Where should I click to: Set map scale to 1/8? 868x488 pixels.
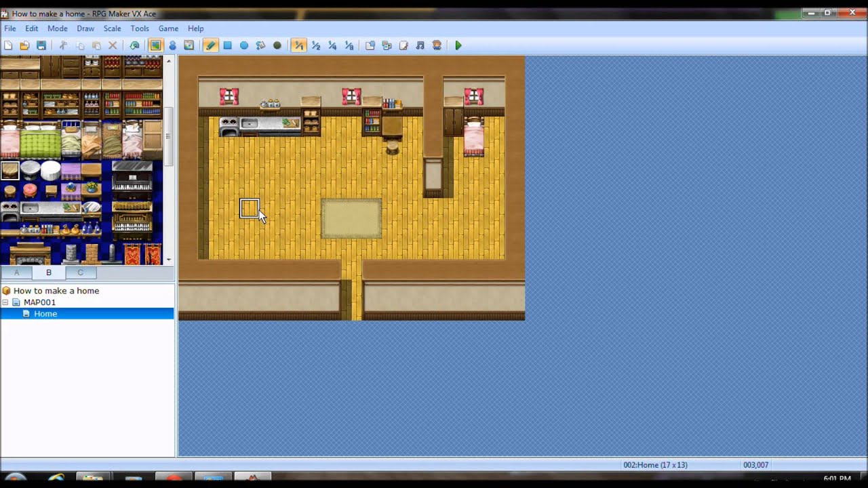click(x=349, y=45)
